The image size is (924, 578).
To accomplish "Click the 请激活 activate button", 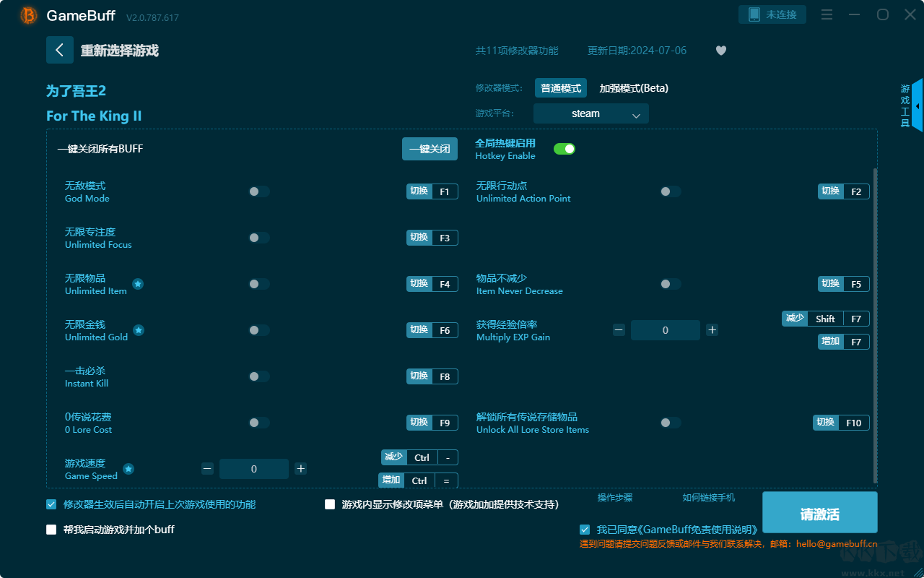I will point(820,514).
